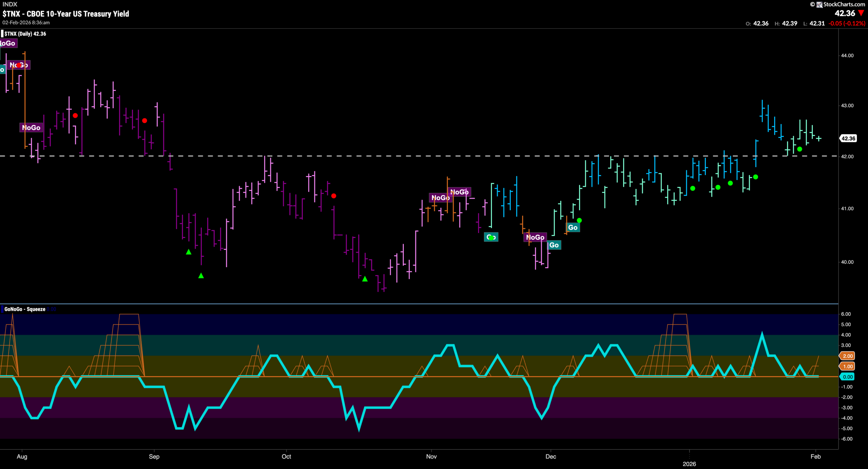Click the first NoGo label in early November
Image resolution: width=868 pixels, height=469 pixels.
coord(440,198)
